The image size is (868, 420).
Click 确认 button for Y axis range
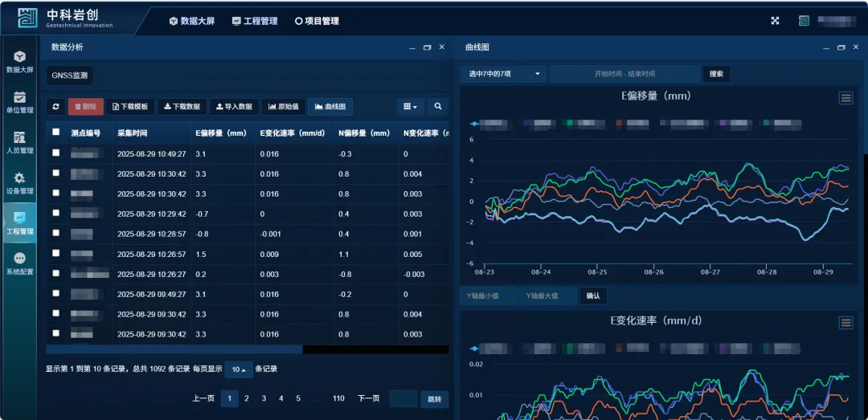point(593,296)
